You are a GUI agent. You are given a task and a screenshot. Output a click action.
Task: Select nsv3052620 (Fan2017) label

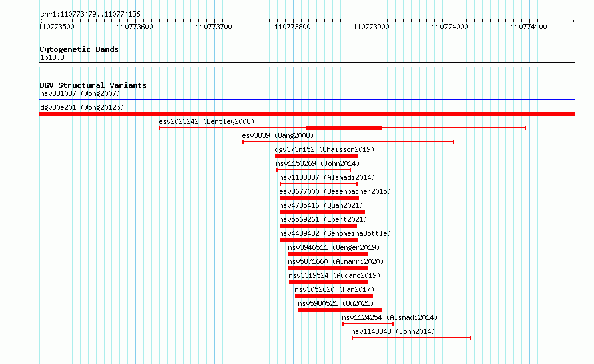pos(334,289)
